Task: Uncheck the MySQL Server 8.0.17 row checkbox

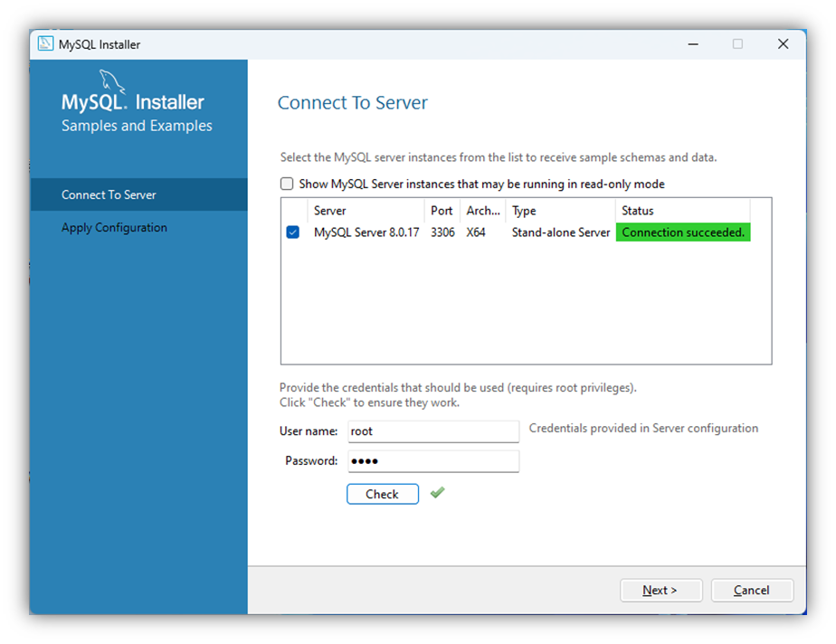Action: pos(293,232)
